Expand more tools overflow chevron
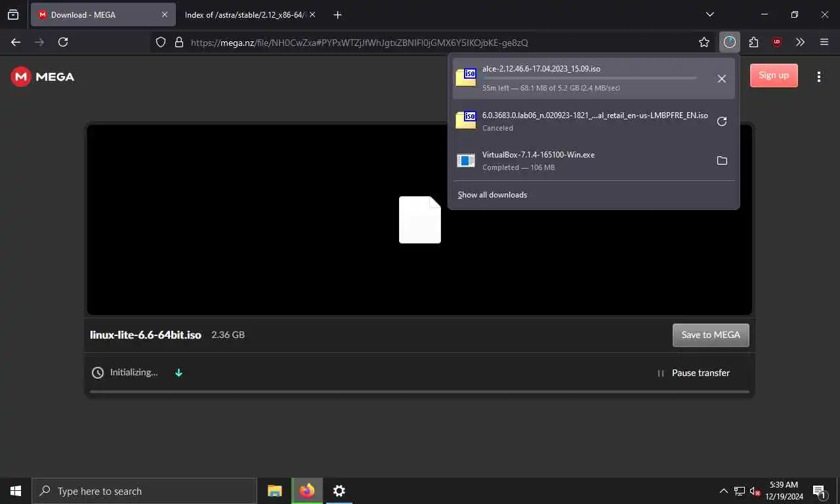The image size is (840, 504). [800, 42]
